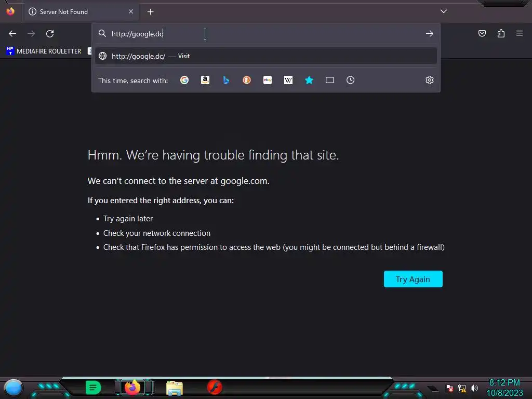Open the network tray icon
This screenshot has width=532, height=399.
point(462,388)
